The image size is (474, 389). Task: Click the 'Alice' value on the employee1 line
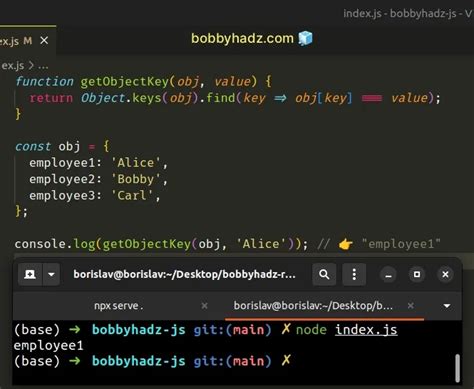[136, 163]
